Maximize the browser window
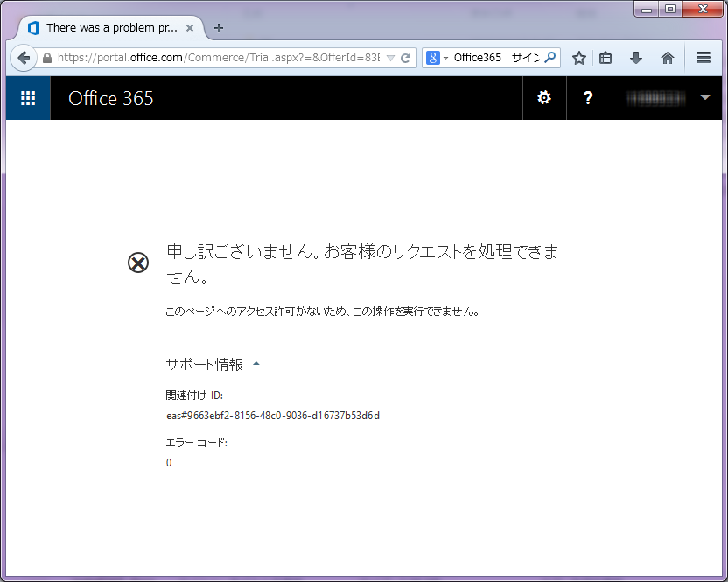Image resolution: width=728 pixels, height=582 pixels. 670,9
